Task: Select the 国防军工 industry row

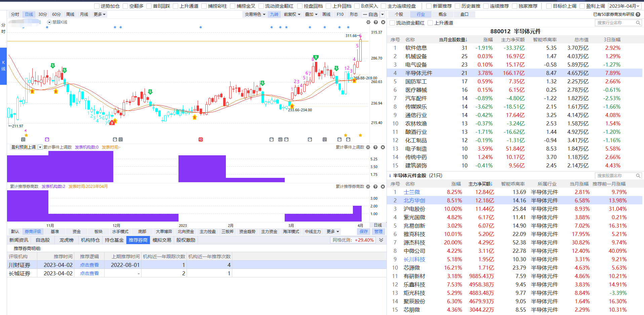Action: coord(515,81)
